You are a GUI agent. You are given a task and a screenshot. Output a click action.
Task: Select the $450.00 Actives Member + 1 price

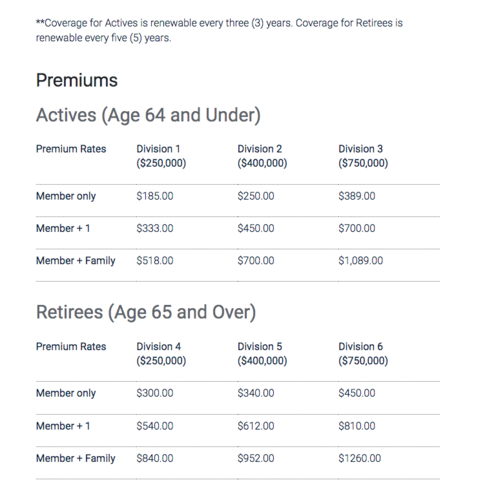(256, 228)
